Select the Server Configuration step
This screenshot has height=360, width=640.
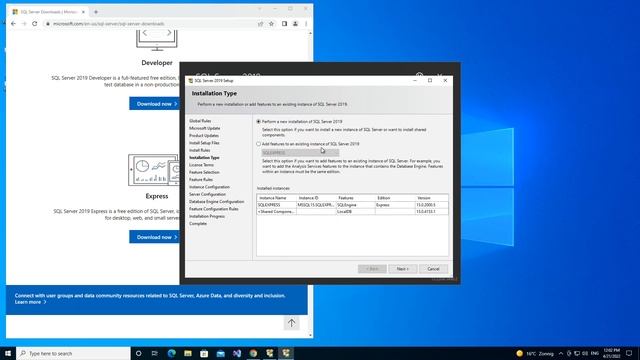click(x=207, y=194)
